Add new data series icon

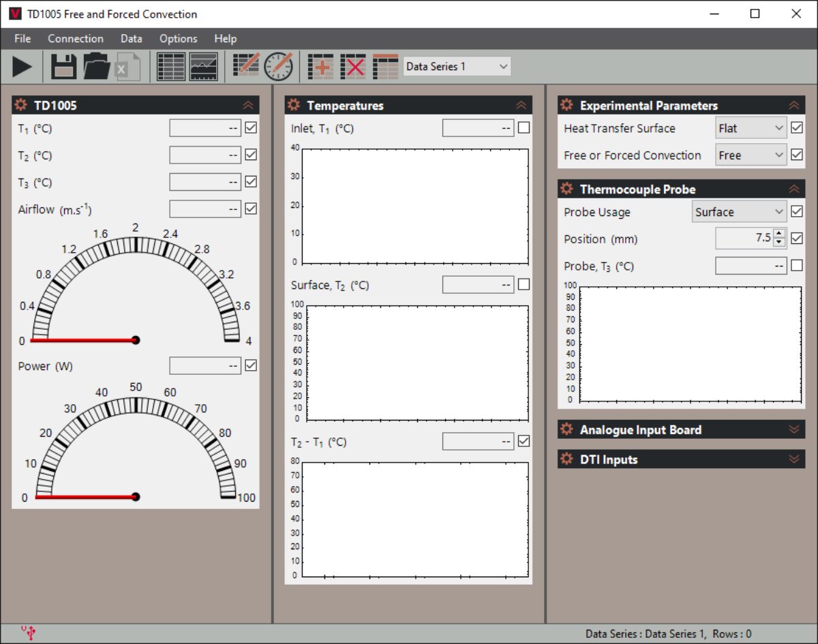coord(320,67)
